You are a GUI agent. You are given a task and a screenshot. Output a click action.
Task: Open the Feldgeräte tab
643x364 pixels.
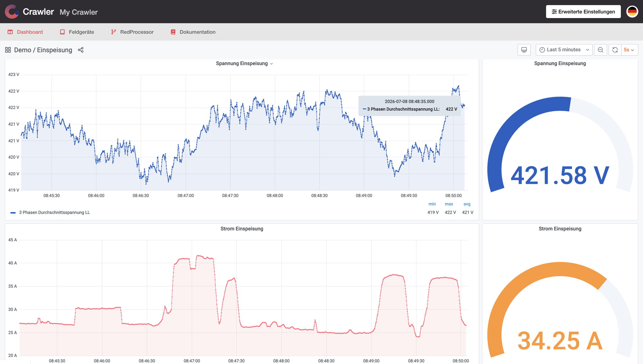[77, 32]
